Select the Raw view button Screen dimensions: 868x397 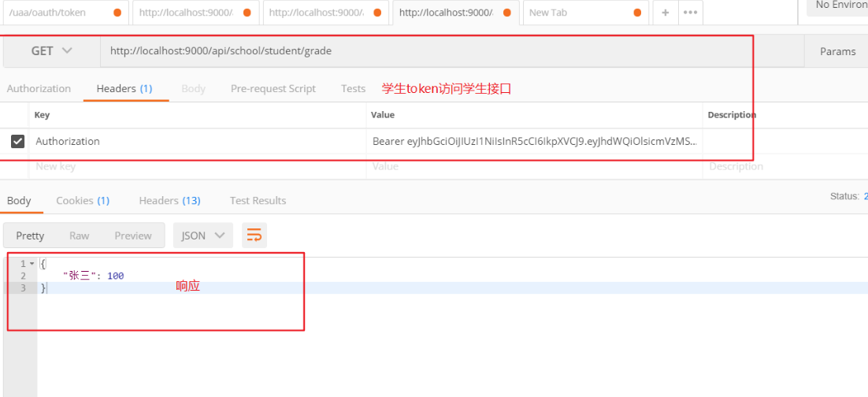pyautogui.click(x=80, y=236)
